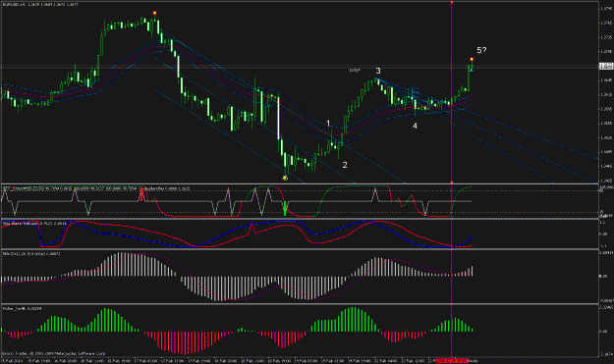Select the 5? wave label
The image size is (614, 364).
point(481,50)
